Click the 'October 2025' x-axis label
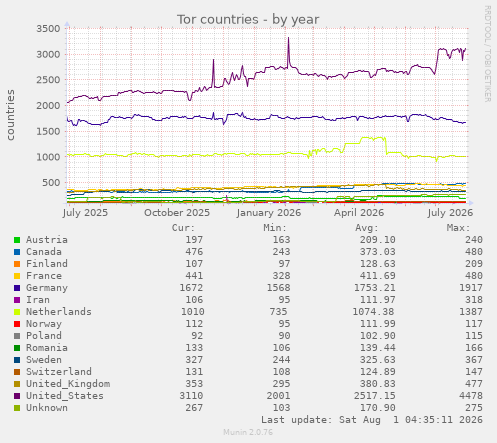Viewport: 497px width, 443px height. (x=177, y=213)
